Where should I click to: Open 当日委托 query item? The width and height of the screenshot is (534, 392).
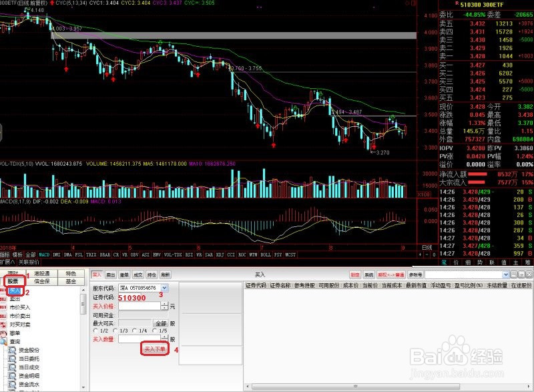pyautogui.click(x=29, y=359)
